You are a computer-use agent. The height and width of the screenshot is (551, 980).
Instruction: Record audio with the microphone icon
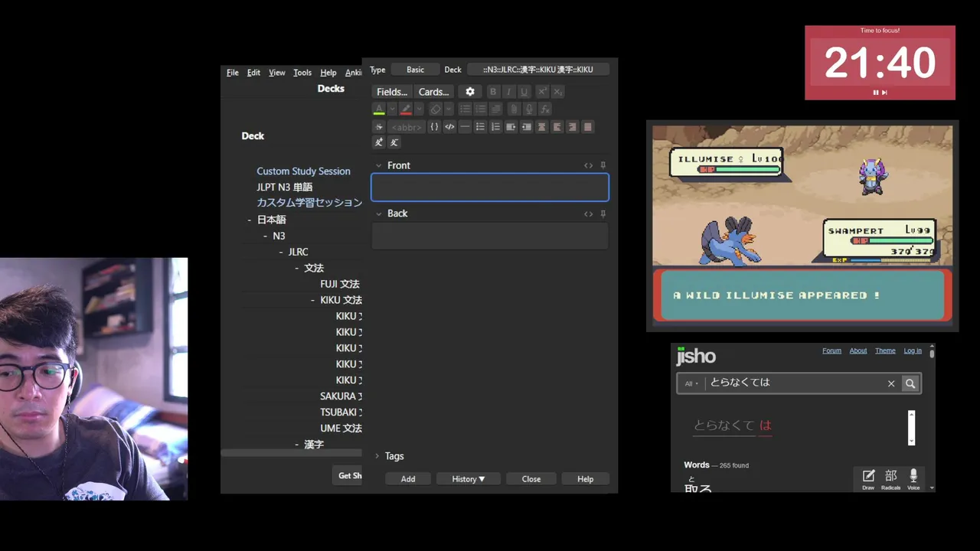(x=529, y=109)
